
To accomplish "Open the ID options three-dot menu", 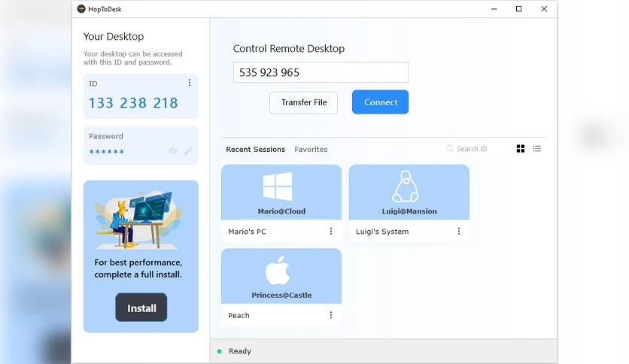I will coord(190,83).
